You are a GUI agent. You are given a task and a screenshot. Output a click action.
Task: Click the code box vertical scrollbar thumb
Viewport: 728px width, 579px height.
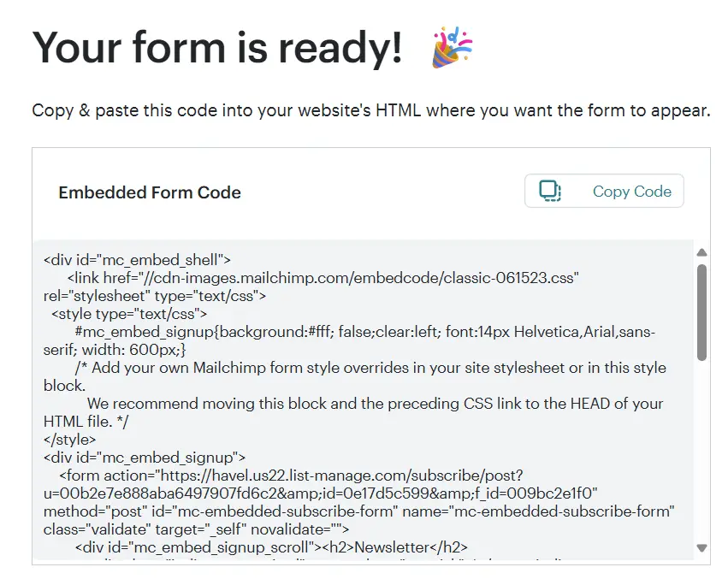click(702, 312)
